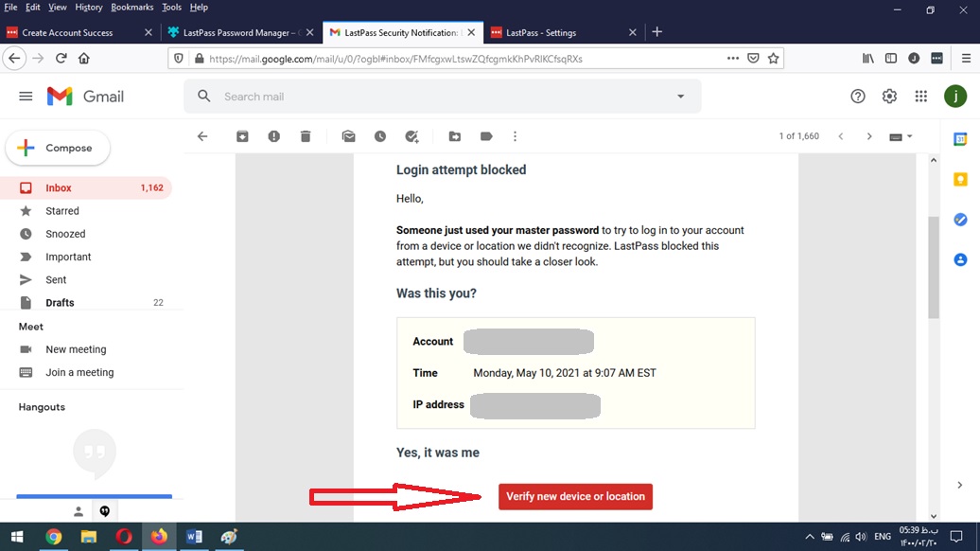This screenshot has width=980, height=551.
Task: Open Chrome from the taskbar
Action: (54, 537)
